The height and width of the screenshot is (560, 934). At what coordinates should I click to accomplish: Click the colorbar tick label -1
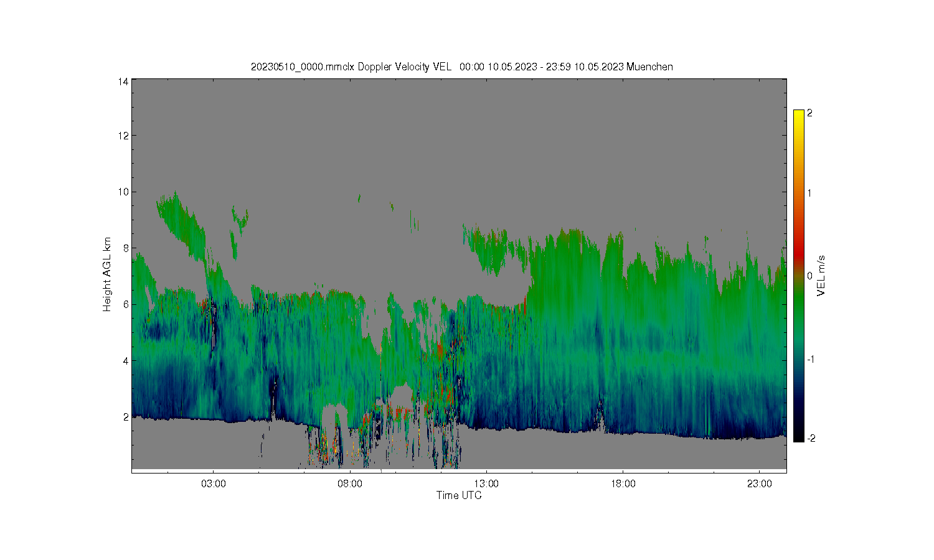coord(811,360)
